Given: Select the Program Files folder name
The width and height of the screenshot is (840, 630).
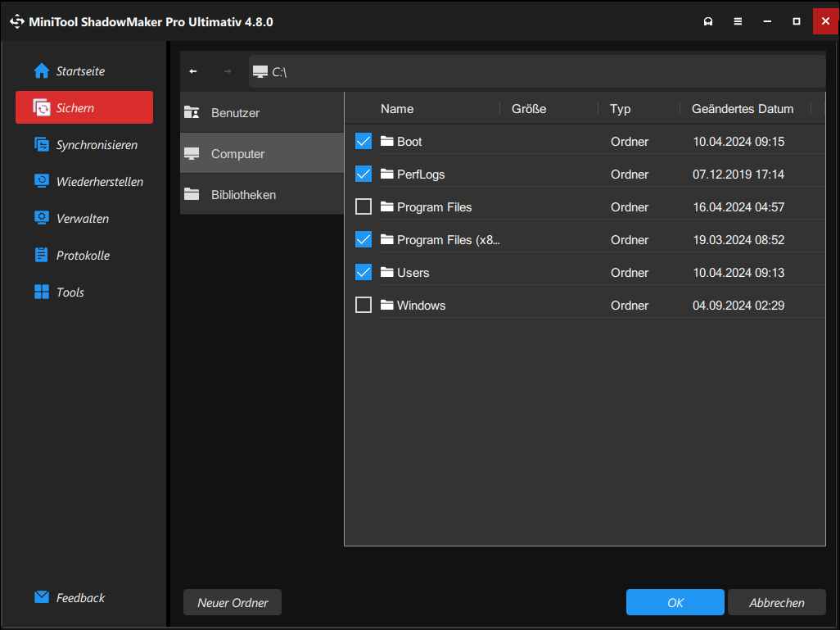Looking at the screenshot, I should [x=435, y=207].
